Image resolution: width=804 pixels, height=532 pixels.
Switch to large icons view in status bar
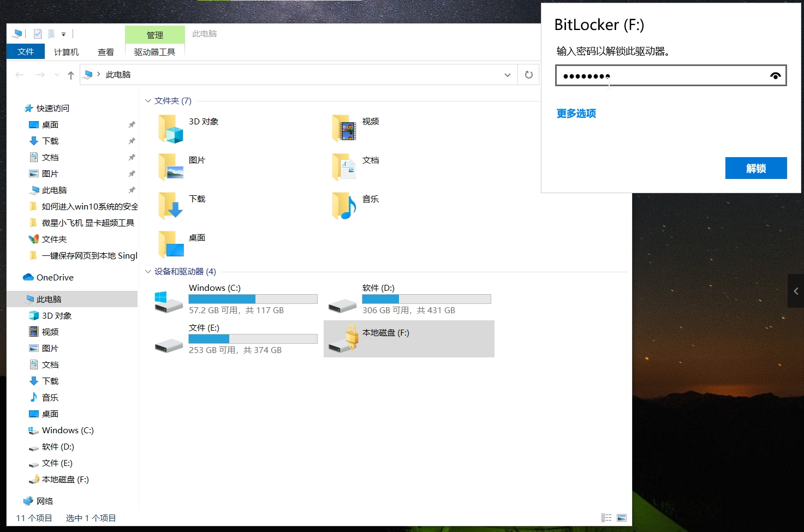[x=622, y=518]
